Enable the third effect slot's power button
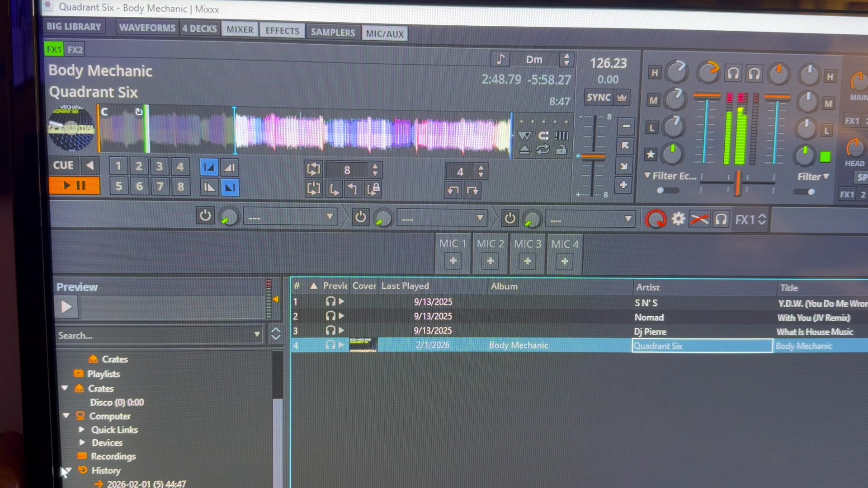This screenshot has height=488, width=868. coord(510,218)
